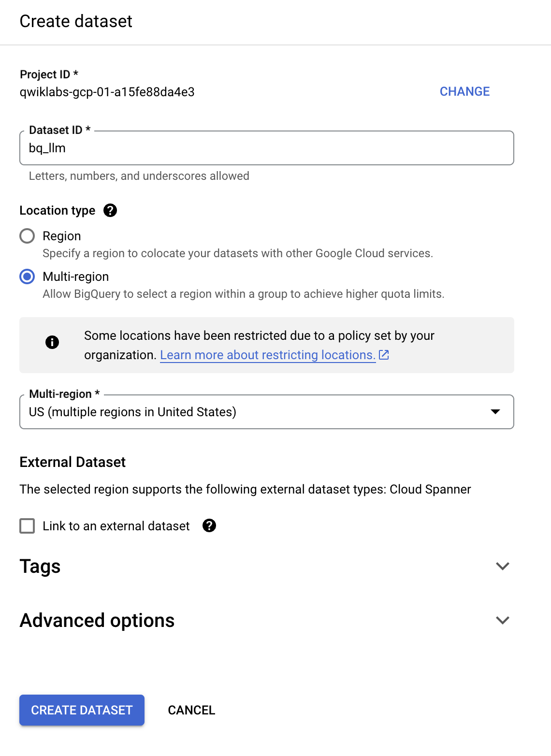The width and height of the screenshot is (551, 756).
Task: Open Learn more about restricting locations link
Action: (x=268, y=355)
